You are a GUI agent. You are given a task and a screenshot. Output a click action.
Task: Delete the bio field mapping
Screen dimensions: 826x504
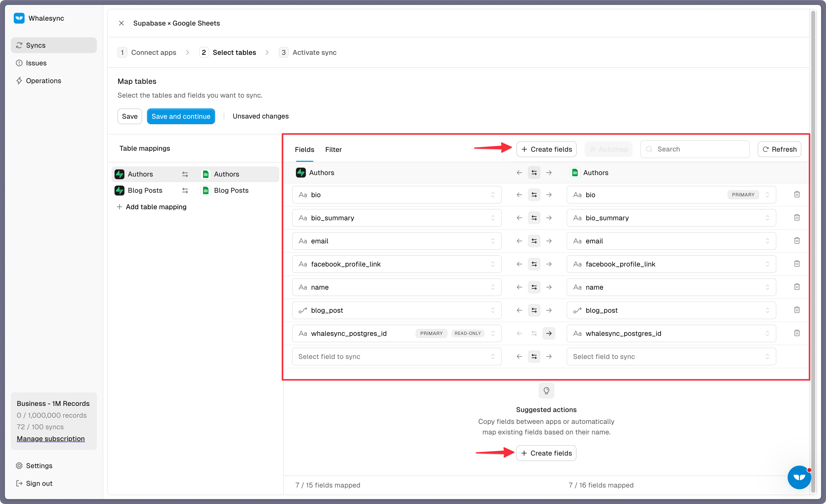pyautogui.click(x=797, y=194)
